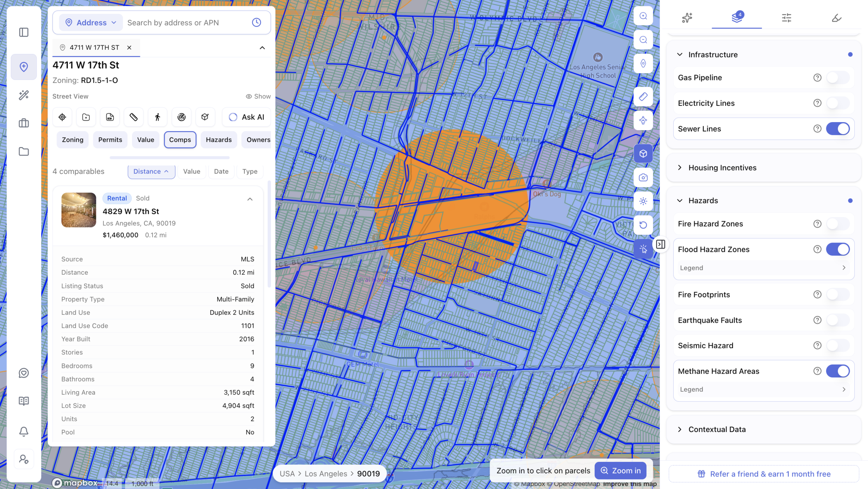Open the briefcase portfolio sidebar icon
Image resolution: width=868 pixels, height=489 pixels.
click(x=24, y=123)
